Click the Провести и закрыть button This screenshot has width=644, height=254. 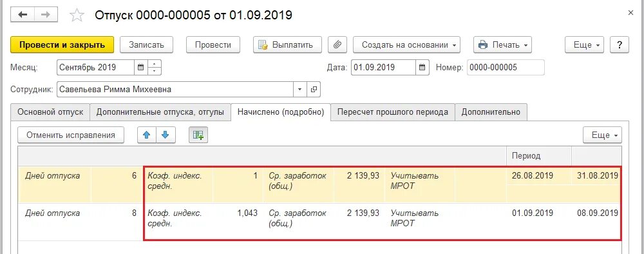pos(62,44)
